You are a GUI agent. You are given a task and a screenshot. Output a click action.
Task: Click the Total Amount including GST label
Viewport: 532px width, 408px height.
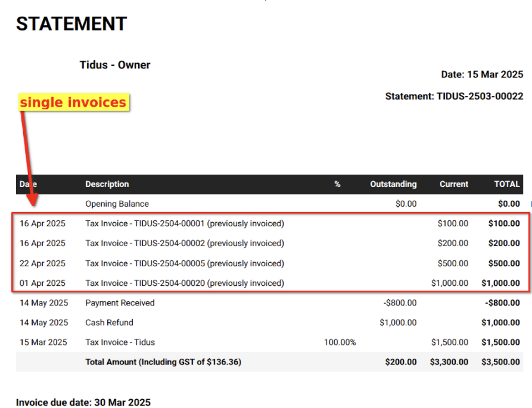(x=163, y=362)
